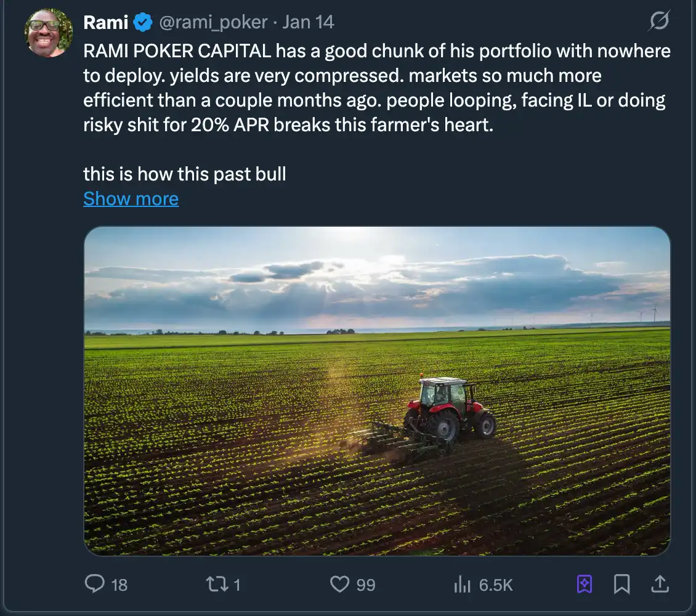Image resolution: width=696 pixels, height=616 pixels.
Task: Open the tweet via the Jan 14 timestamp
Action: pyautogui.click(x=308, y=23)
